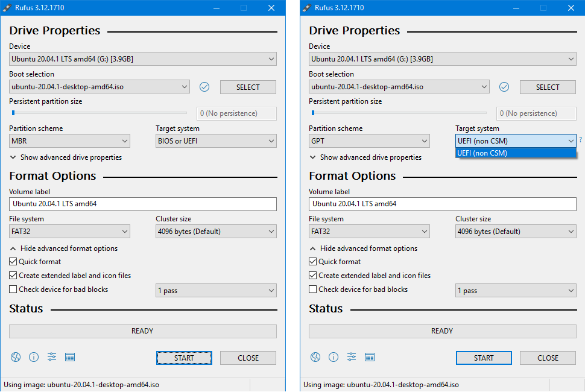
Task: Click 'Using image' status text, left window
Action: 81,385
